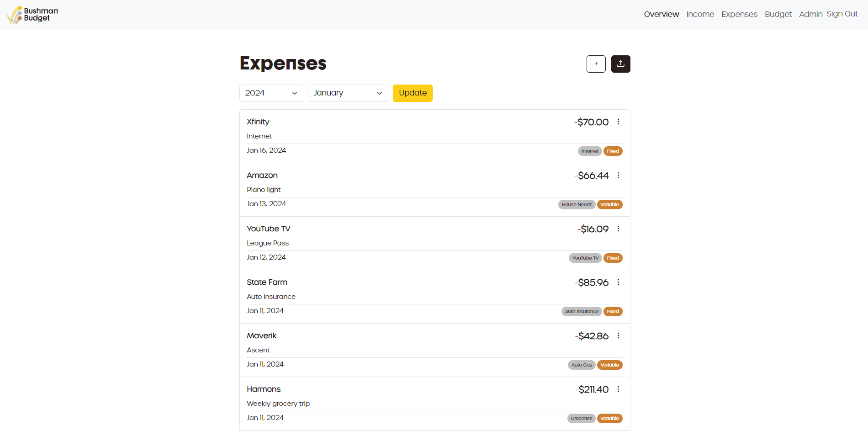The width and height of the screenshot is (868, 431).
Task: Click the -$85.96 amount
Action: [x=592, y=282]
